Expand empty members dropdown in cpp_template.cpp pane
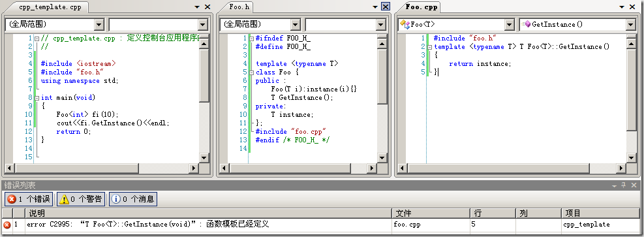 click(203, 25)
